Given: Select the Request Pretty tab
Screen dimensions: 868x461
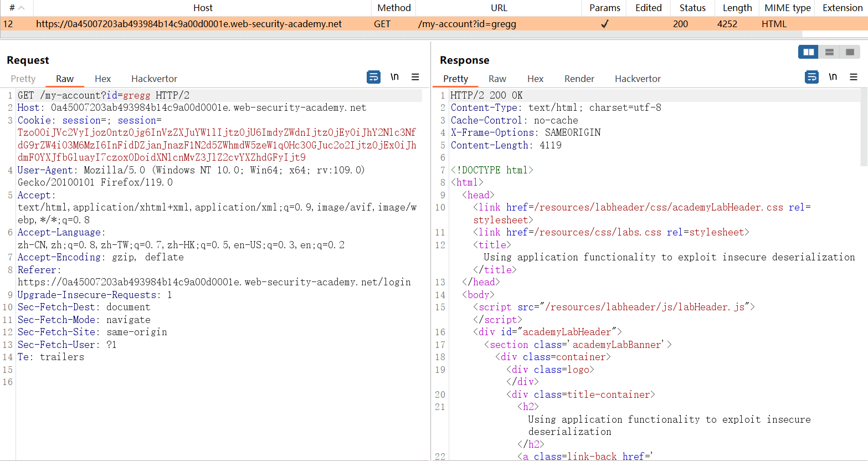Looking at the screenshot, I should click(23, 79).
